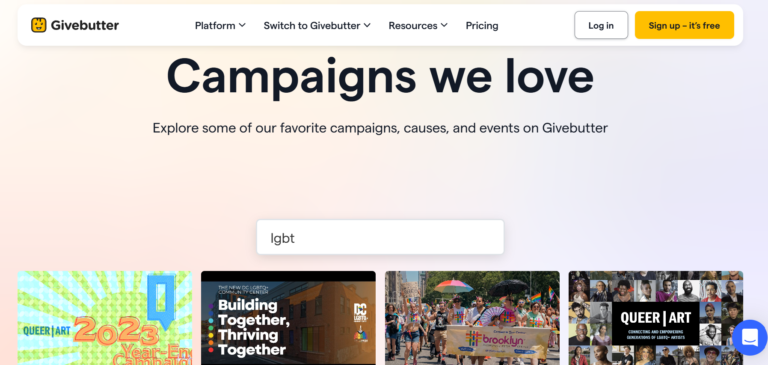Image resolution: width=768 pixels, height=365 pixels.
Task: Expand the Resources dropdown menu
Action: click(418, 25)
